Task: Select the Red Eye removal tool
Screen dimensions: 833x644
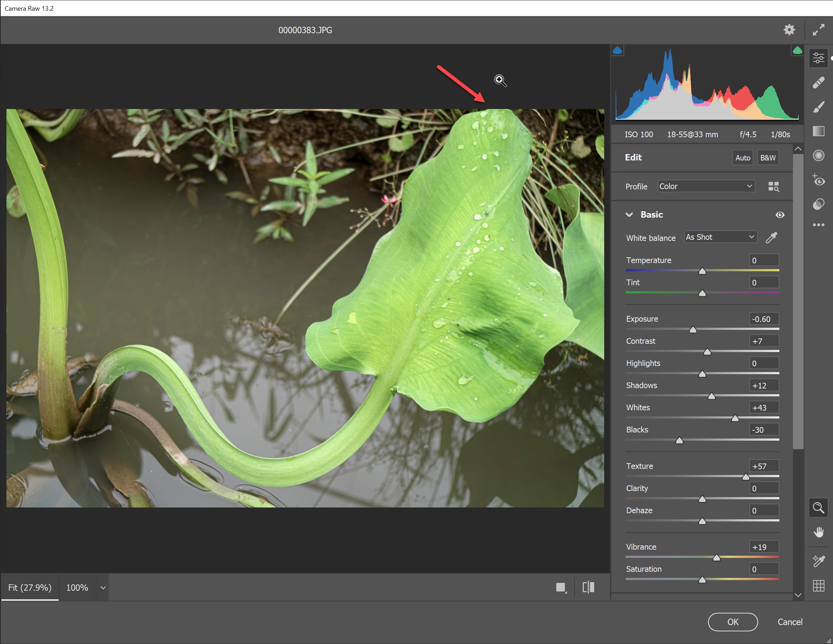Action: click(x=818, y=180)
